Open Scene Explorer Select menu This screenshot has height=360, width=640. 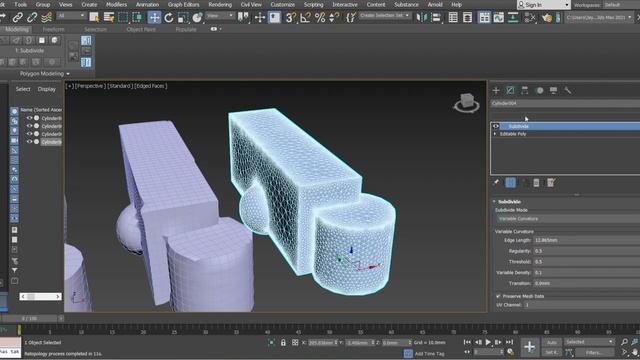pos(23,89)
